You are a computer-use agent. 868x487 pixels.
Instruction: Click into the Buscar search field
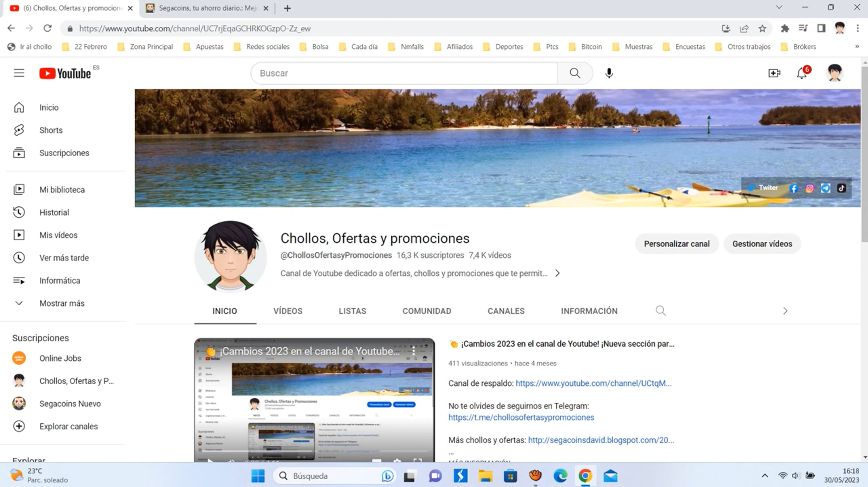(x=403, y=73)
